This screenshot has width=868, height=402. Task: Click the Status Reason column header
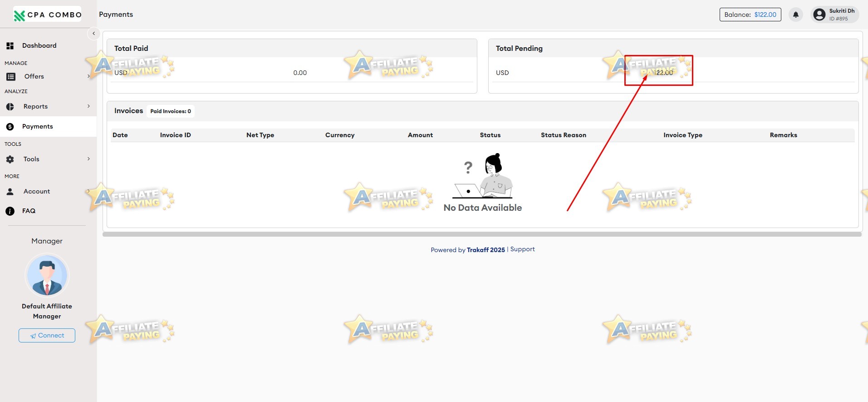pyautogui.click(x=564, y=135)
